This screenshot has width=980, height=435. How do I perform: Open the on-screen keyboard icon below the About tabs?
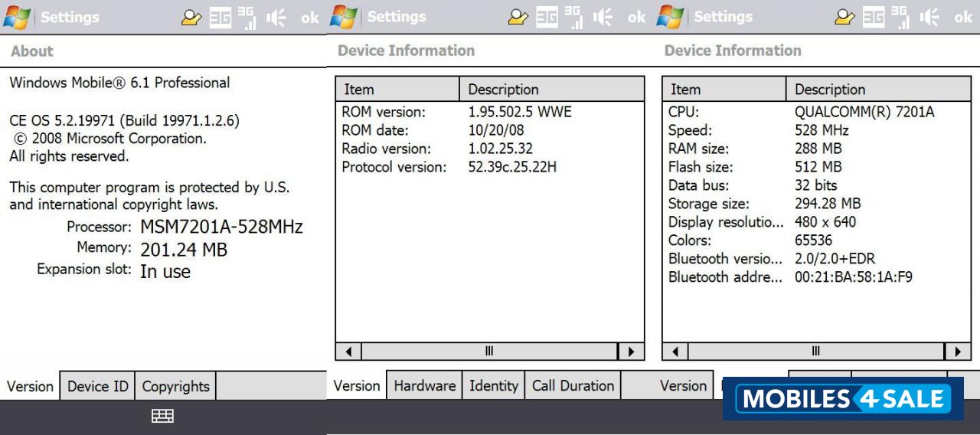point(162,416)
